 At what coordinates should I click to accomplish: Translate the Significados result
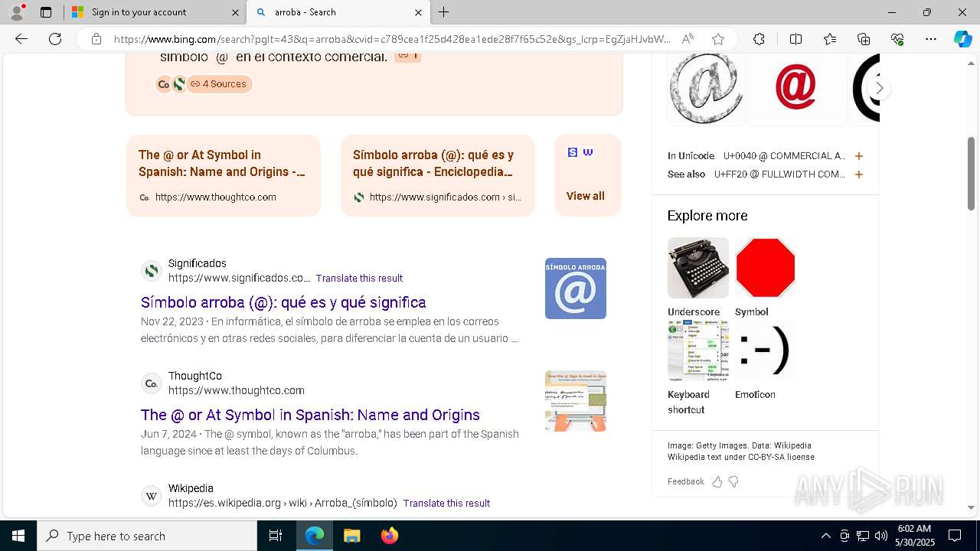point(359,278)
